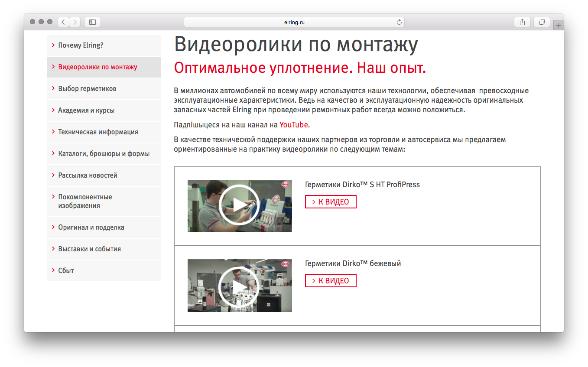Viewport: 588px width, 367px height.
Task: Click the elring.ru address bar
Action: click(294, 22)
